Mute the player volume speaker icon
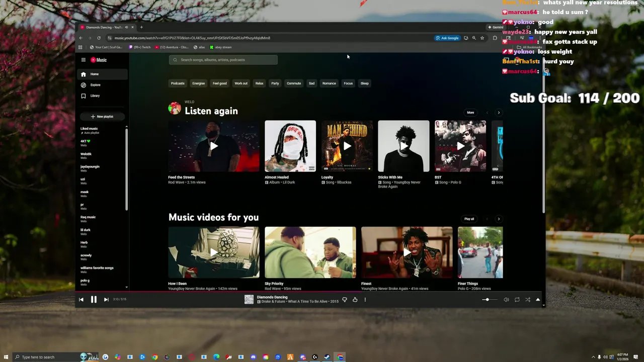This screenshot has width=644, height=362. point(506,300)
